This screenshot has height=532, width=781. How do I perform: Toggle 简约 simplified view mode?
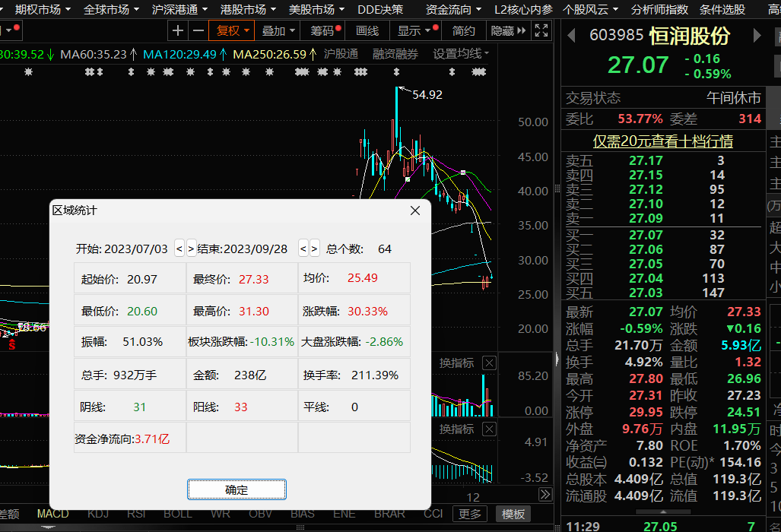[x=463, y=30]
